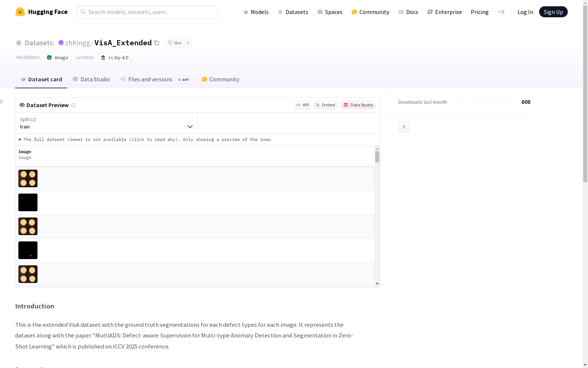
Task: Open the Dataset Preview info icon
Action: [73, 105]
